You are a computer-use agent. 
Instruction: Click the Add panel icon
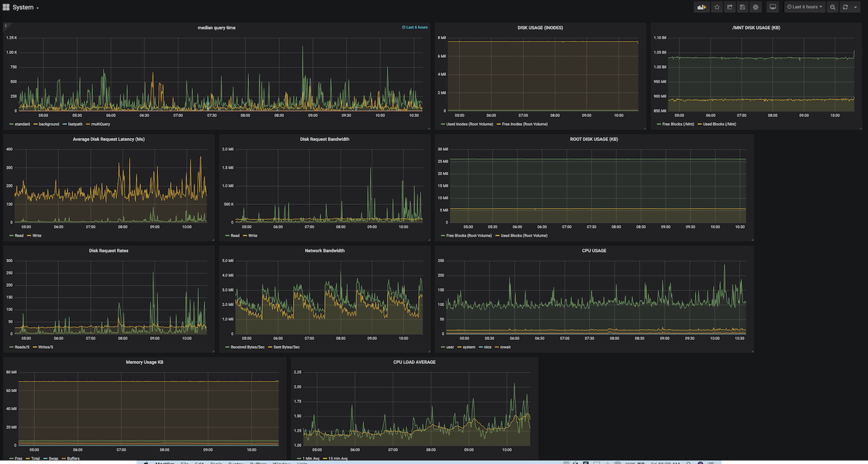pos(702,7)
